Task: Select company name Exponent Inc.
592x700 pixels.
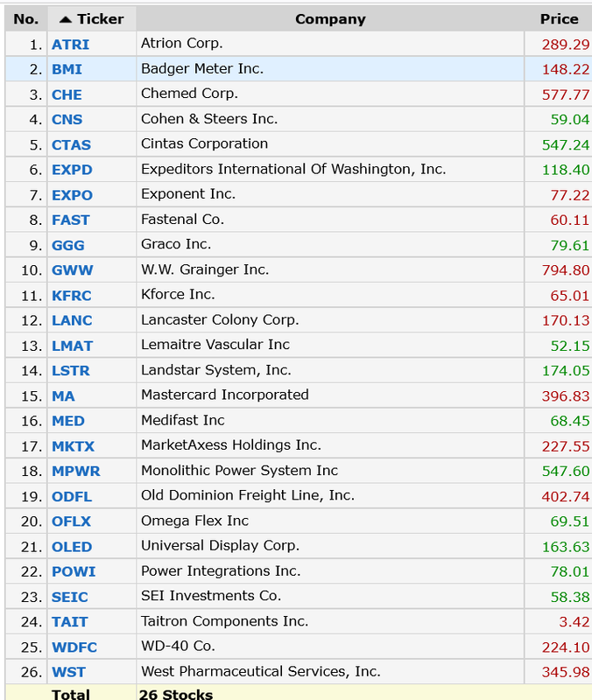Action: tap(188, 194)
